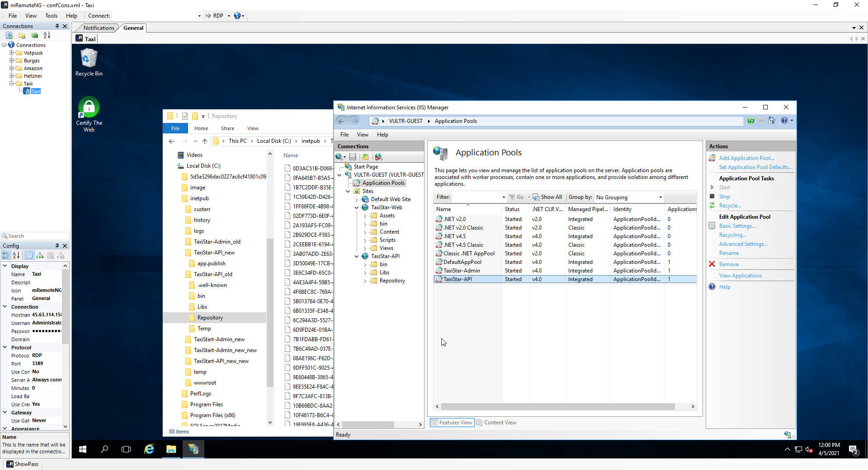Click the Up arrow in File Explorer
Viewport: 868px width, 470px height.
205,141
